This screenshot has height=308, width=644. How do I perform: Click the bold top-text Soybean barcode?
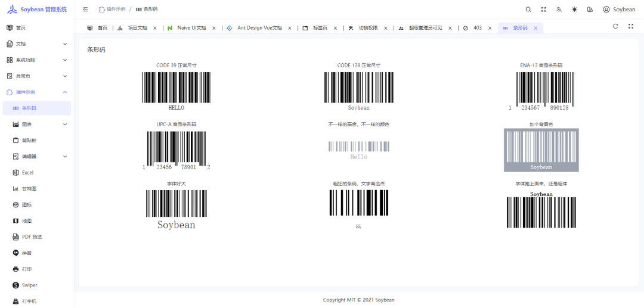tap(541, 210)
